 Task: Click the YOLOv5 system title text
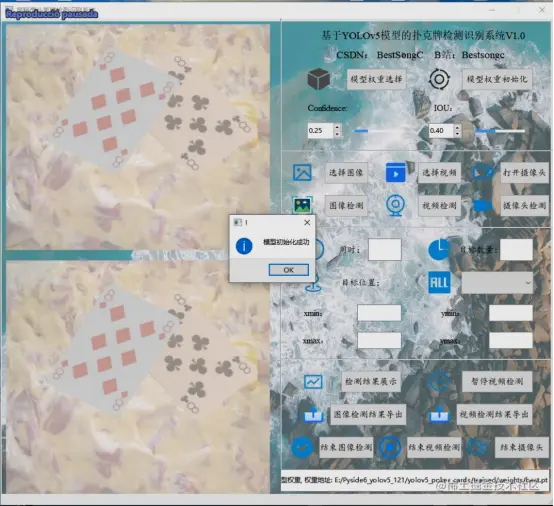coord(423,35)
